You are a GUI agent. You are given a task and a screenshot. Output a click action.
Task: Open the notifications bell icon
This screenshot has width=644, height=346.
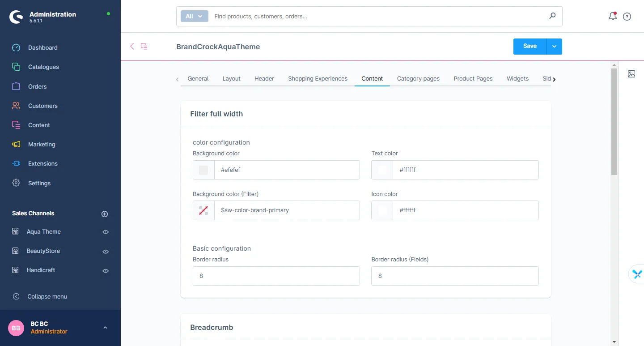pos(612,17)
